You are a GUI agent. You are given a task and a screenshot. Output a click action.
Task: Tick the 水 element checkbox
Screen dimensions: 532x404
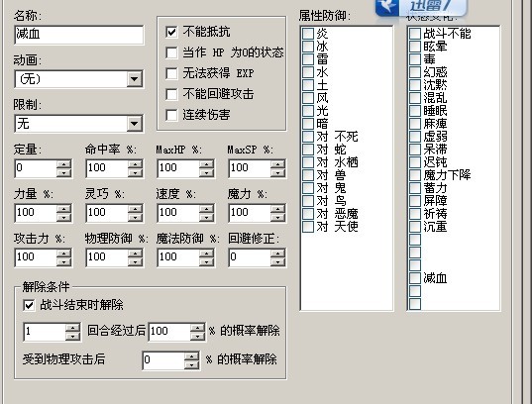click(308, 72)
